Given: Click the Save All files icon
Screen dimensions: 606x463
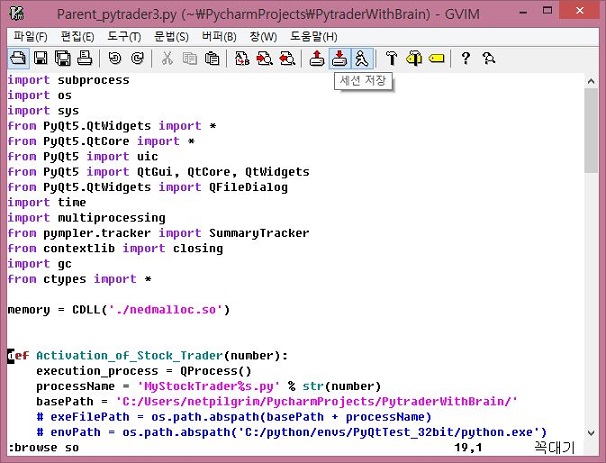Looking at the screenshot, I should [63, 58].
